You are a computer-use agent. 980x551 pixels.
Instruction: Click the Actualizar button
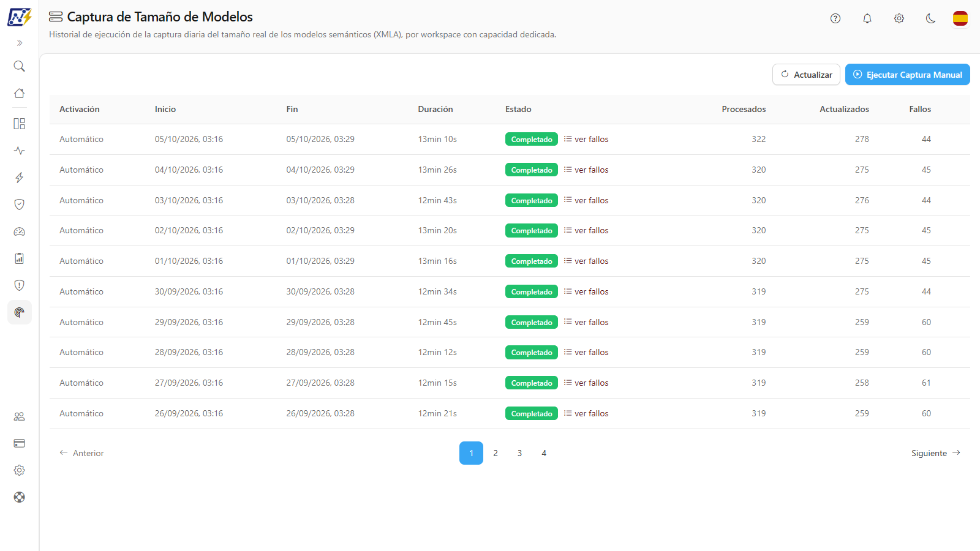pos(806,75)
